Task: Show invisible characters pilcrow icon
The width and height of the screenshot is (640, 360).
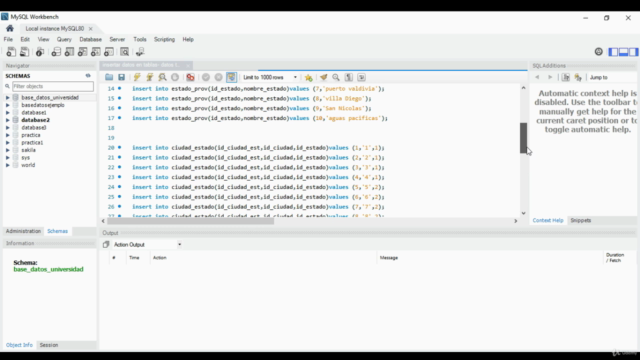Action: [x=349, y=77]
